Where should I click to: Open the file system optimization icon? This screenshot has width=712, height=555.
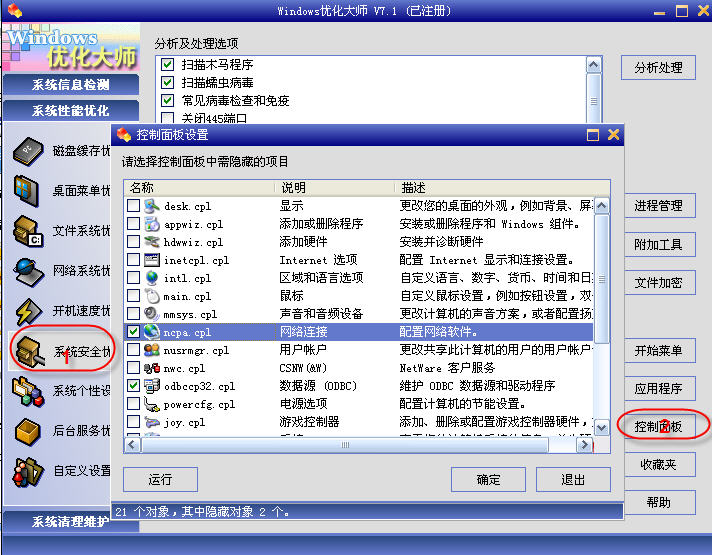click(x=28, y=231)
